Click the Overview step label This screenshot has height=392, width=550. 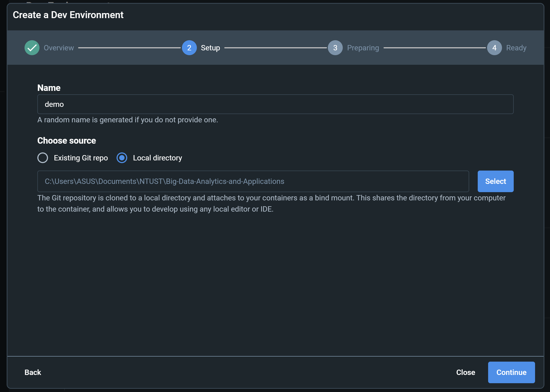tap(59, 48)
